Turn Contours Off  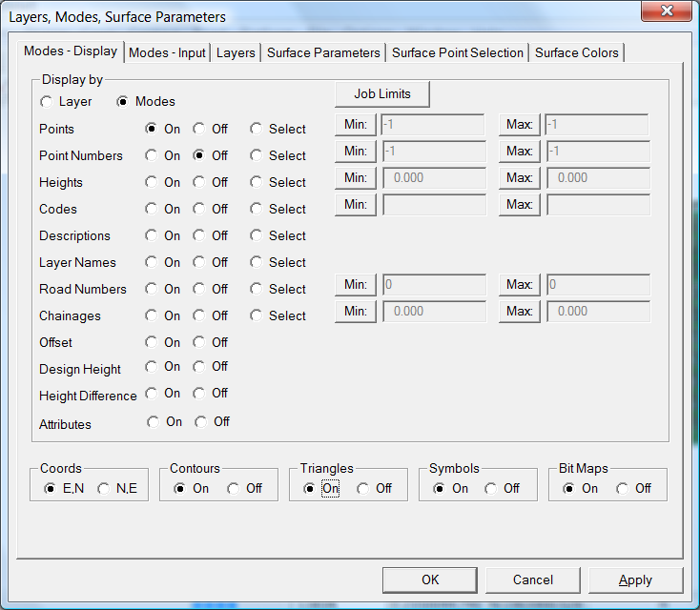click(x=234, y=488)
